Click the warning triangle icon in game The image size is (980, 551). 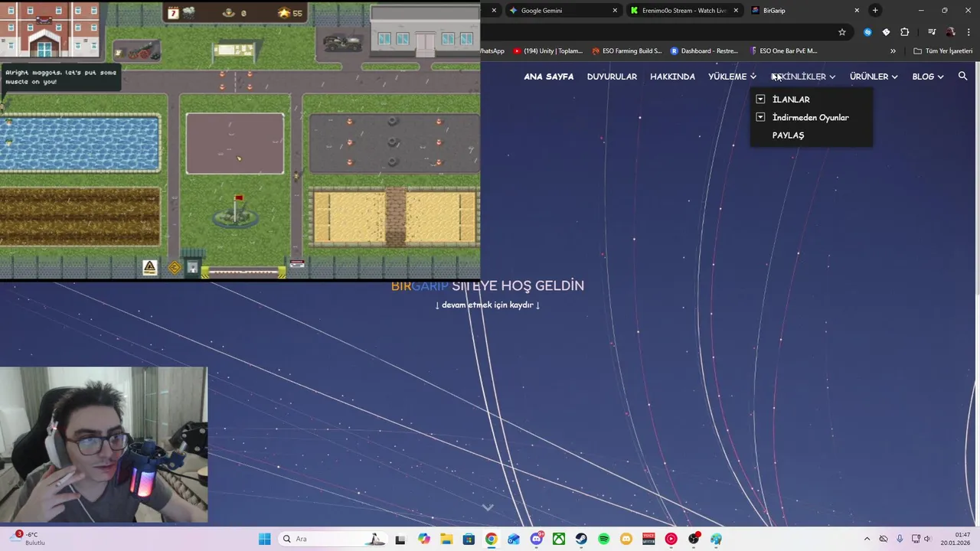[x=149, y=267]
